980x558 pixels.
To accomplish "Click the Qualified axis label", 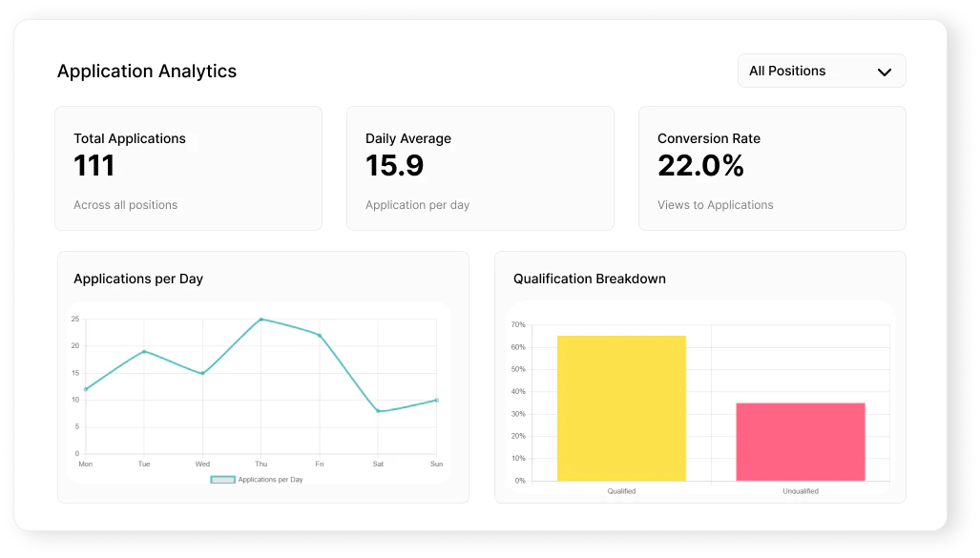I will [621, 490].
